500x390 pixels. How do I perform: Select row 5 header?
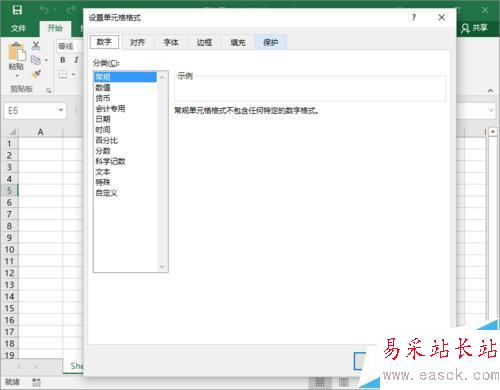[x=9, y=191]
